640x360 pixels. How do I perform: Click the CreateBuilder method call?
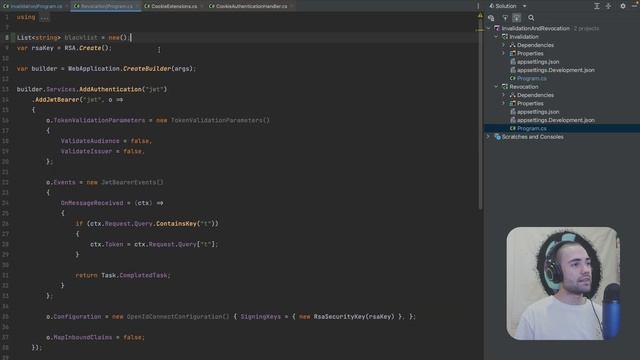[147, 69]
